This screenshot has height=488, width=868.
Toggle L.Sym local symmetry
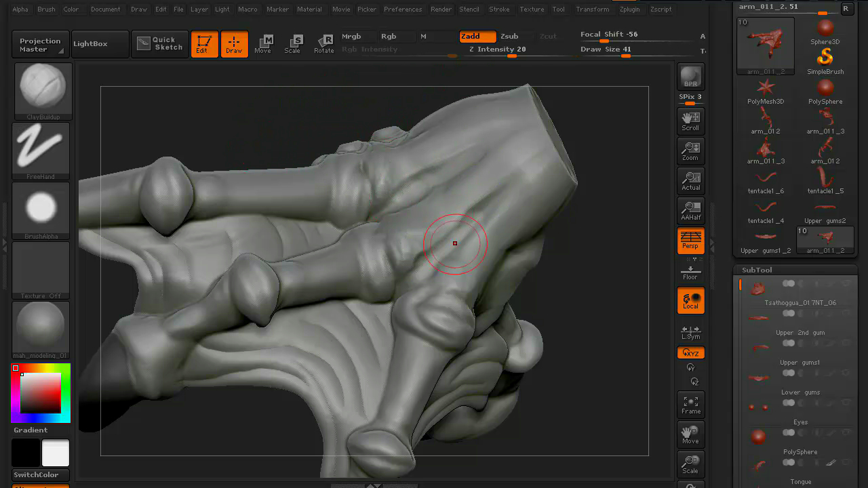coord(690,331)
